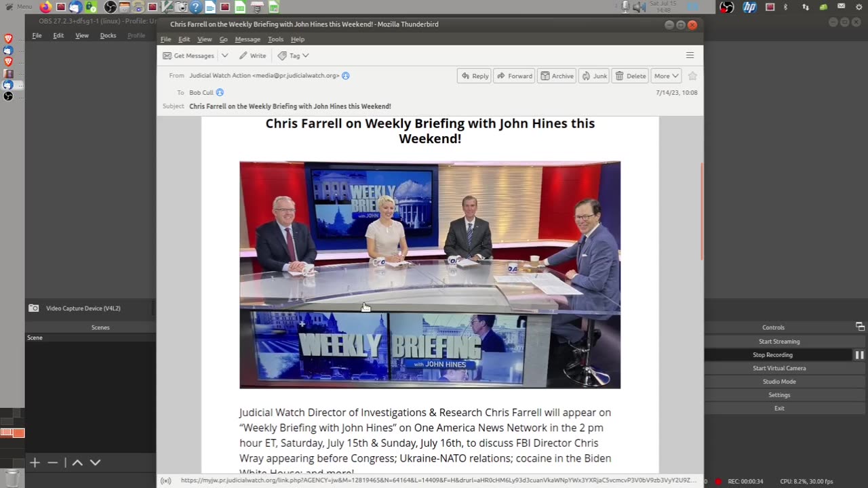Click the microphone icon in system tray
Image resolution: width=868 pixels, height=488 pixels.
click(x=625, y=7)
